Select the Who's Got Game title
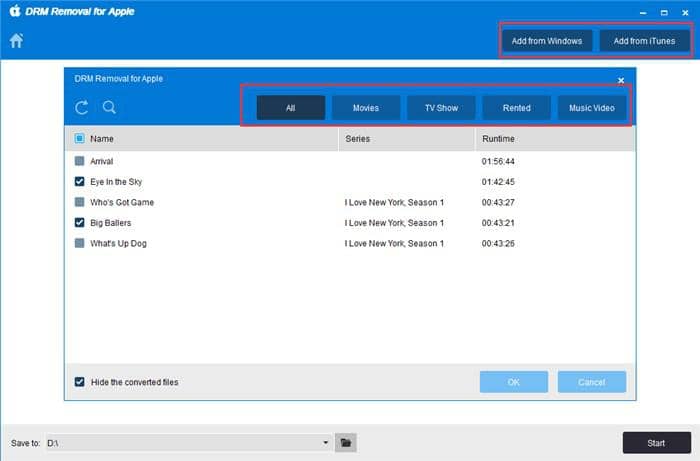This screenshot has width=700, height=461. pos(122,202)
